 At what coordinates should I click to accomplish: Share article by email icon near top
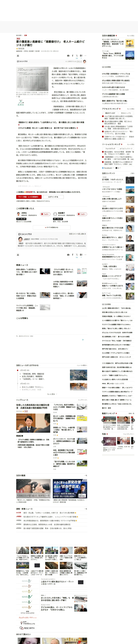(x=68, y=56)
